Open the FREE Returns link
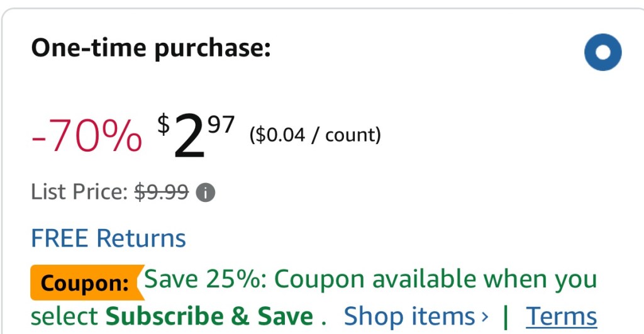Image resolution: width=644 pixels, height=334 pixels. (108, 238)
